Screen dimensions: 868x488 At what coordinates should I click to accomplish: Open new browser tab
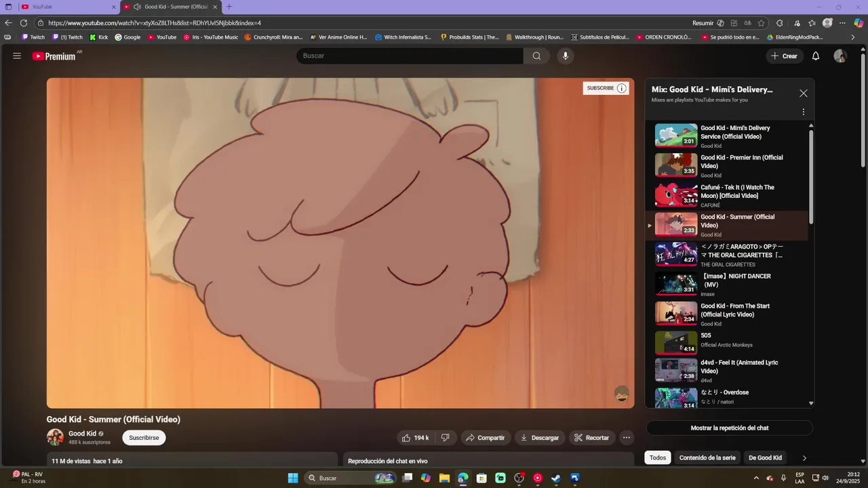click(229, 7)
